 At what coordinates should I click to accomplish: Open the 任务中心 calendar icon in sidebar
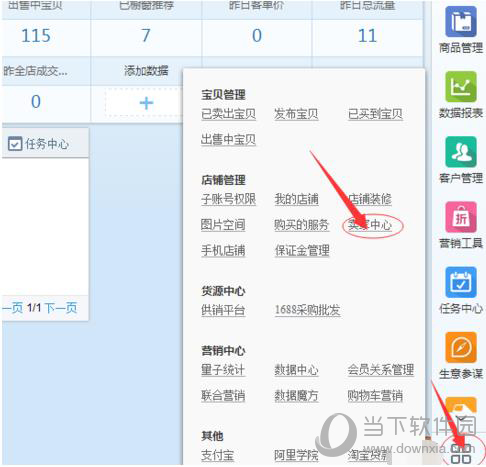[x=461, y=282]
